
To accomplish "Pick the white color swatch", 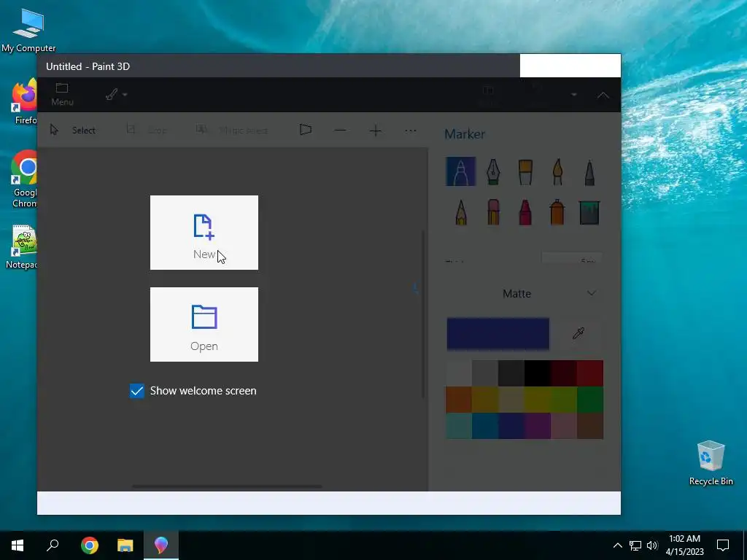I will (459, 373).
